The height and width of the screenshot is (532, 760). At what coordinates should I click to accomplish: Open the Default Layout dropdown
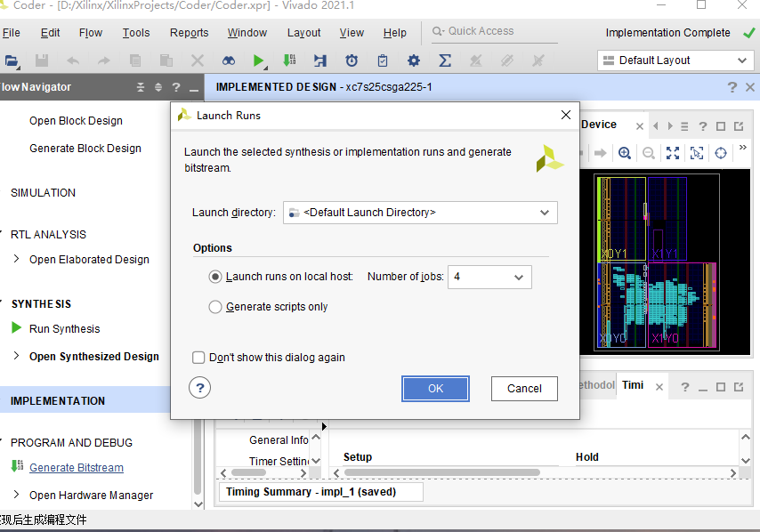tap(675, 60)
